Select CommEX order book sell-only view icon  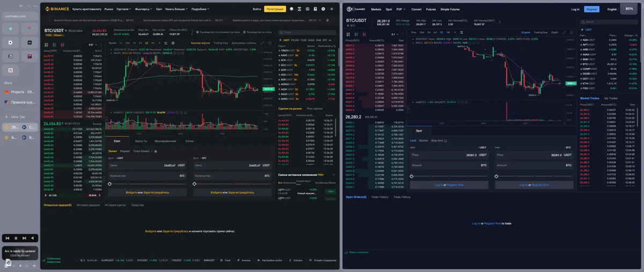click(364, 34)
